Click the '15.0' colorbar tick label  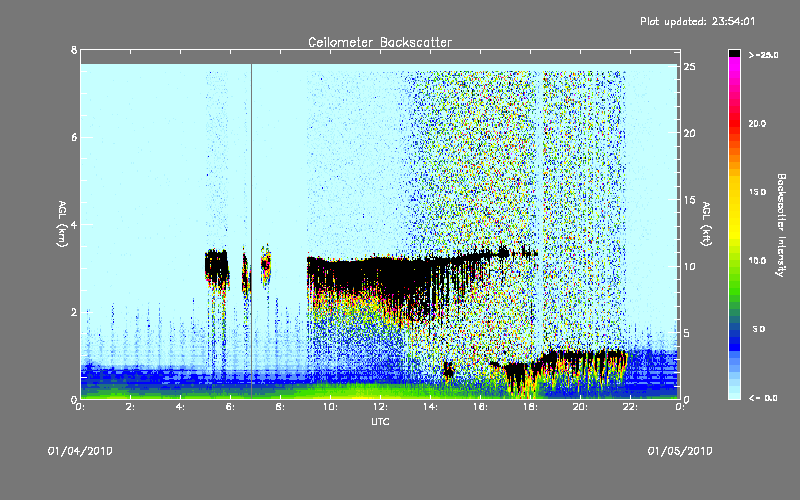point(757,192)
